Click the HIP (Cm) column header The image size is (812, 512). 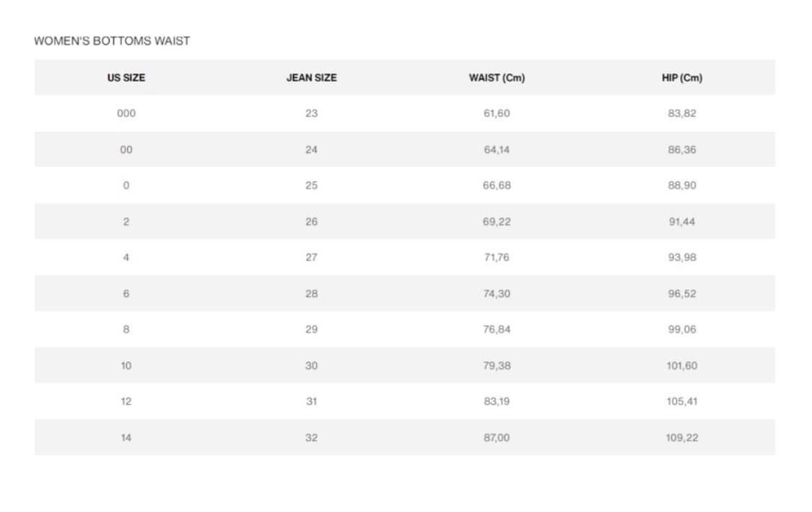(681, 78)
